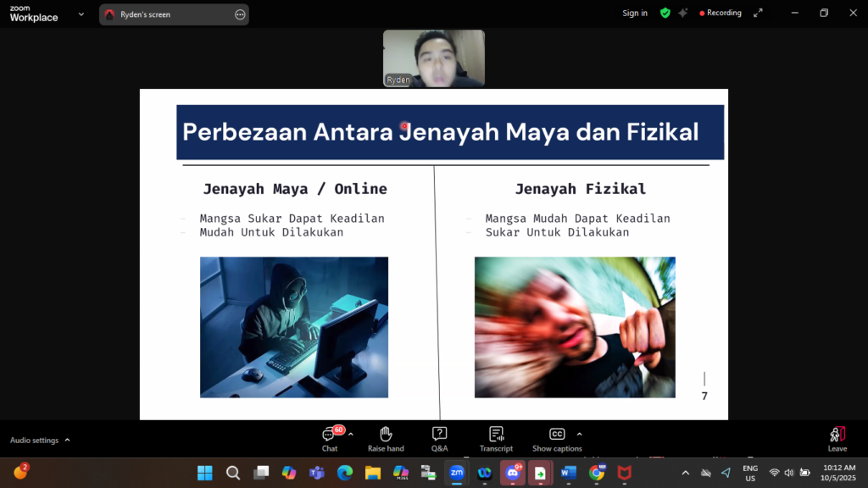868x488 pixels.
Task: Close the Zoom window
Action: [853, 14]
